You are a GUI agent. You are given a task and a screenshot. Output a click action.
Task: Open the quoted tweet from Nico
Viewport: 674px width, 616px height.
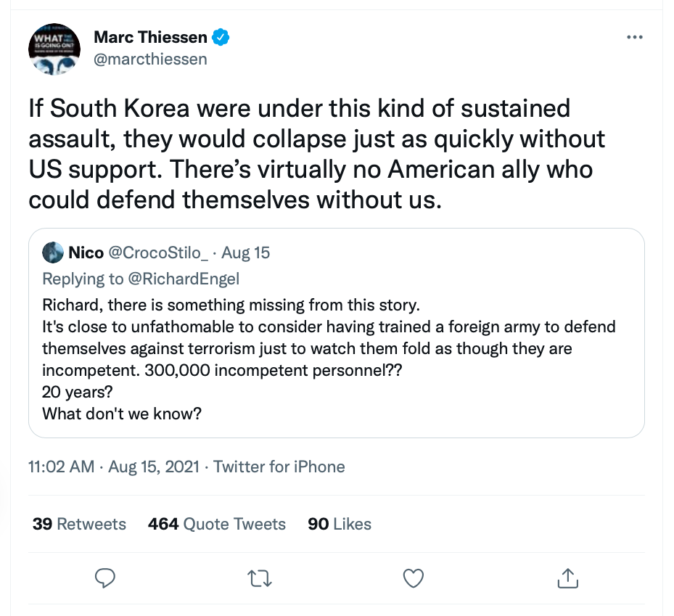(337, 348)
